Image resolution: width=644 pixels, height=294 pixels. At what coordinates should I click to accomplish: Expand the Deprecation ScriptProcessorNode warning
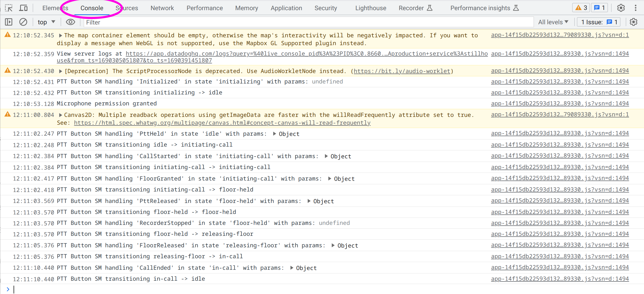[61, 71]
